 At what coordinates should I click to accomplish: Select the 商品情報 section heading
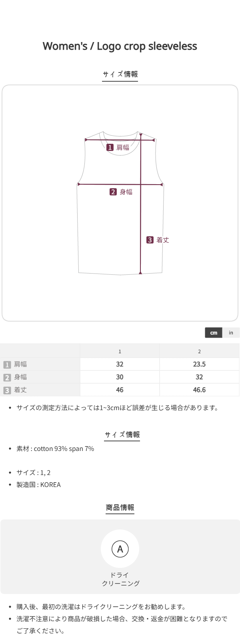point(120,507)
